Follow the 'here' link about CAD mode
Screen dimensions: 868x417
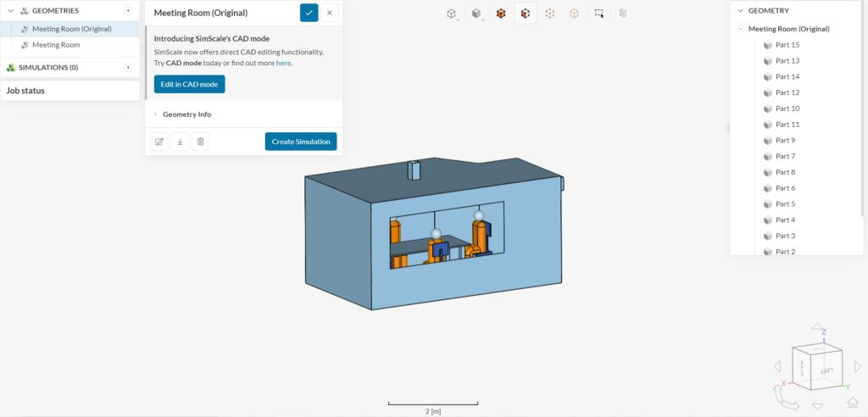click(283, 63)
